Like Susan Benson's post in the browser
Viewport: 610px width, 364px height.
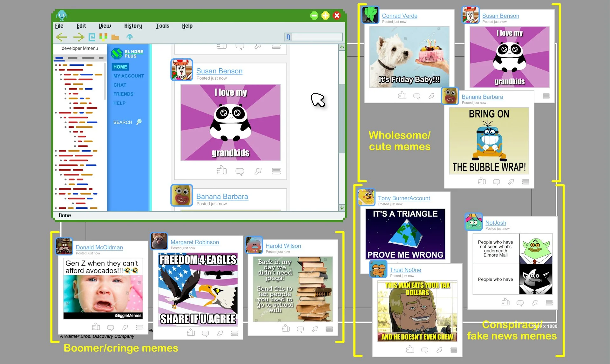coord(222,171)
